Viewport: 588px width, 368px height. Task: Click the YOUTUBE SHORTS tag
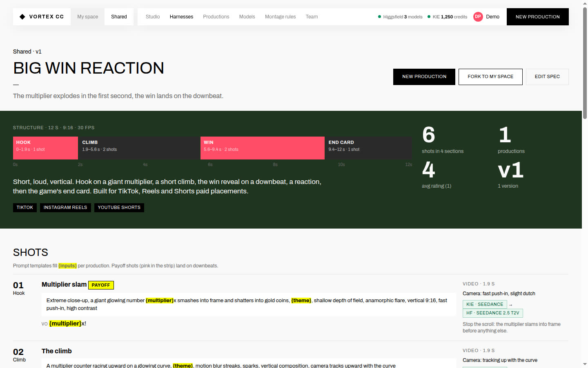point(119,208)
